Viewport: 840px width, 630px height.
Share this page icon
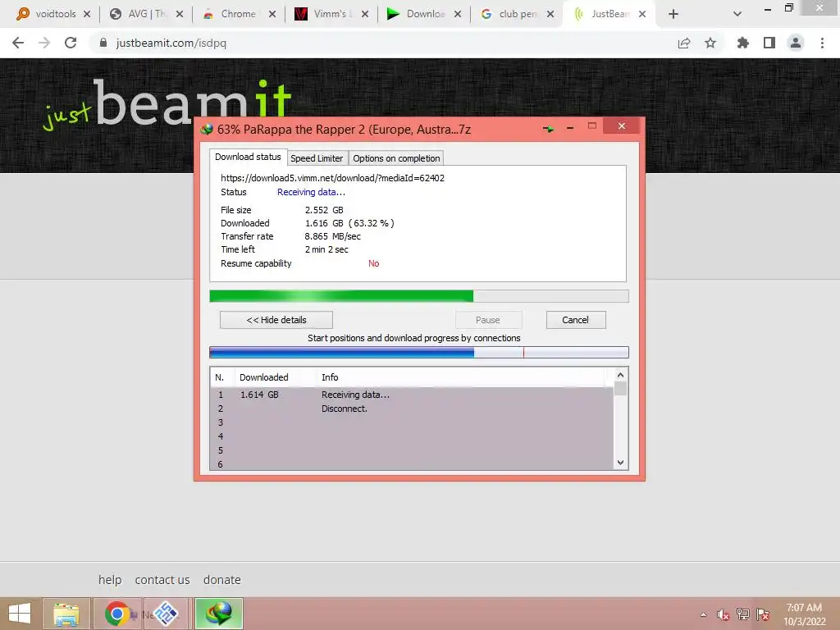coord(684,43)
